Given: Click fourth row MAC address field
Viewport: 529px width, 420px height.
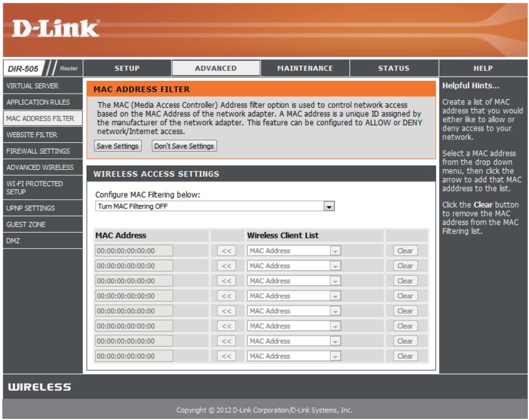Looking at the screenshot, I should click(x=134, y=296).
